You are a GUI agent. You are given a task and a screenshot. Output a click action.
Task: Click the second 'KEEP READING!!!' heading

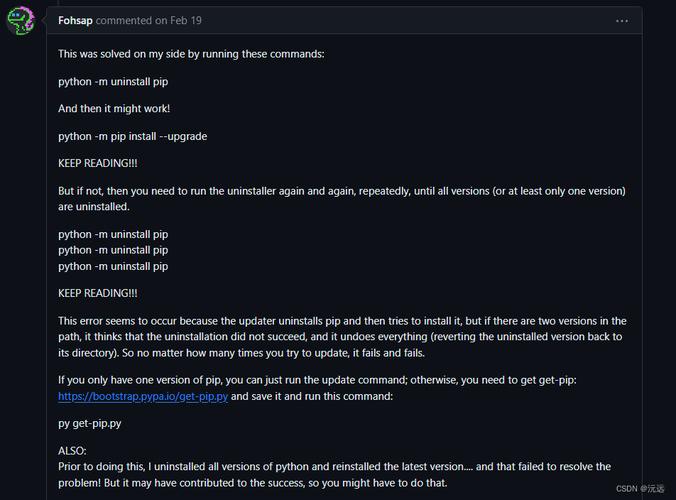[98, 293]
